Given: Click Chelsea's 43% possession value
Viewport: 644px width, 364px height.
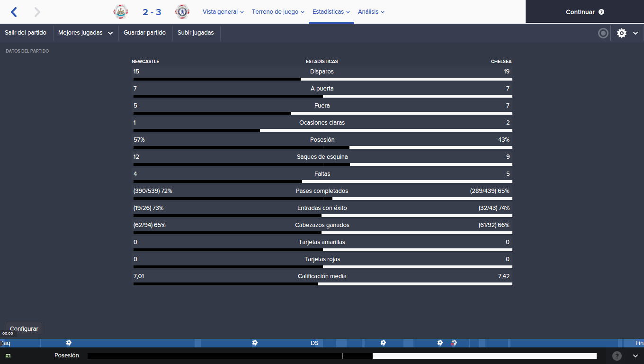Looking at the screenshot, I should pos(503,140).
